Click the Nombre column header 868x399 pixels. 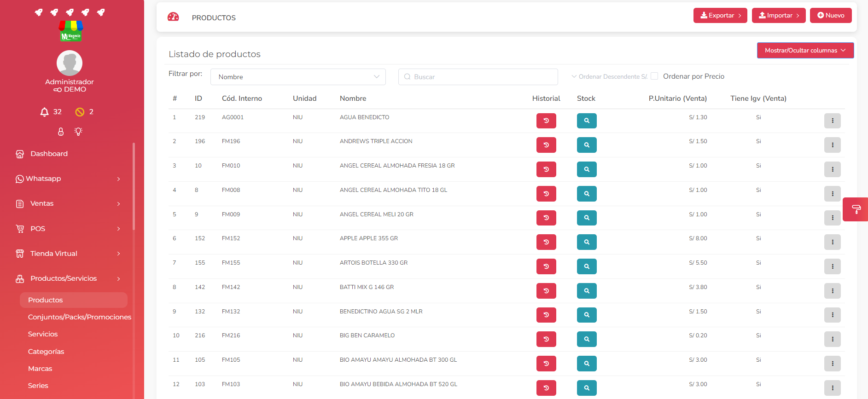(353, 98)
